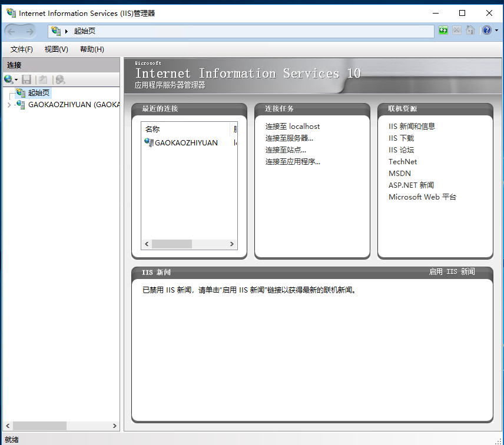504x445 pixels.
Task: Click 启用 IIS 新闻 link
Action: [452, 271]
